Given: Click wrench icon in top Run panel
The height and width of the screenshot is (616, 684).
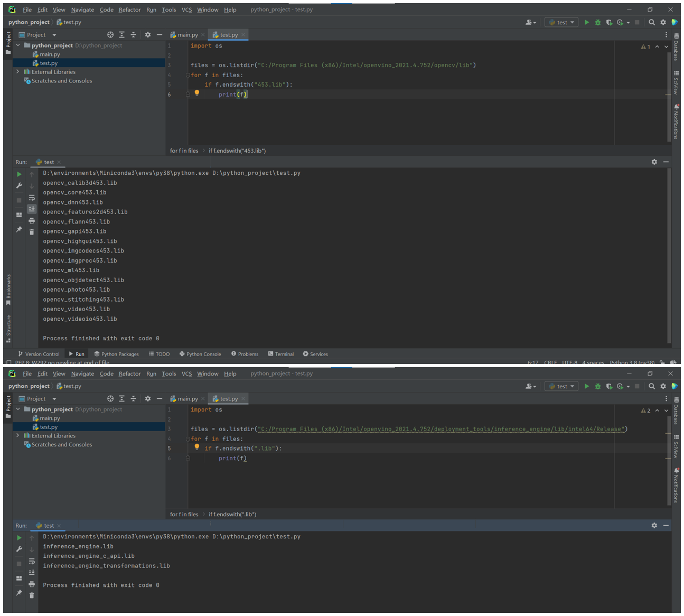Looking at the screenshot, I should 19,186.
